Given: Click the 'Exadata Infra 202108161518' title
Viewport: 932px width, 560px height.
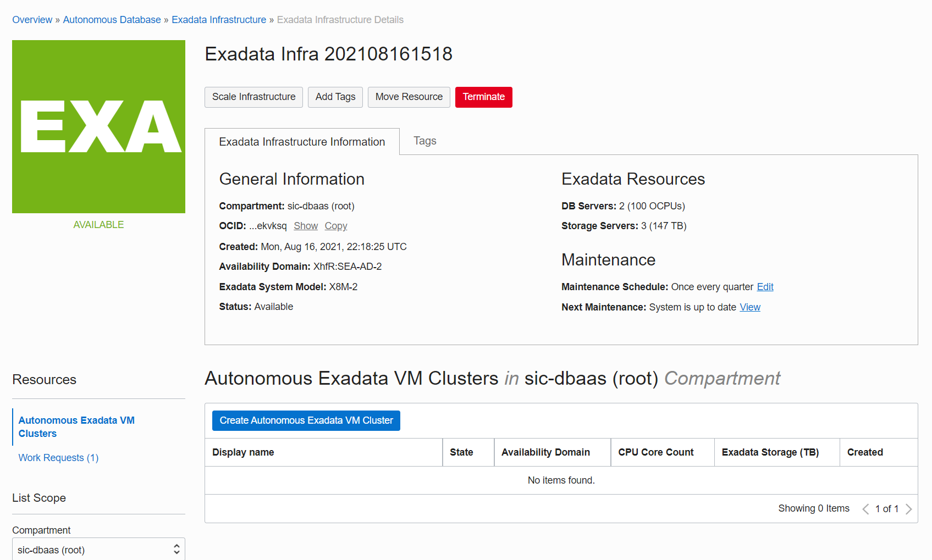Looking at the screenshot, I should point(329,54).
